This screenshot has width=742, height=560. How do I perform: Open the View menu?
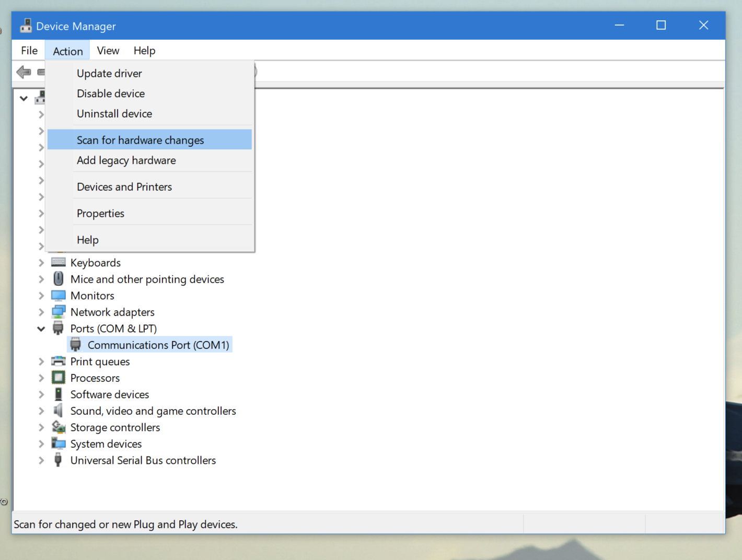[108, 51]
